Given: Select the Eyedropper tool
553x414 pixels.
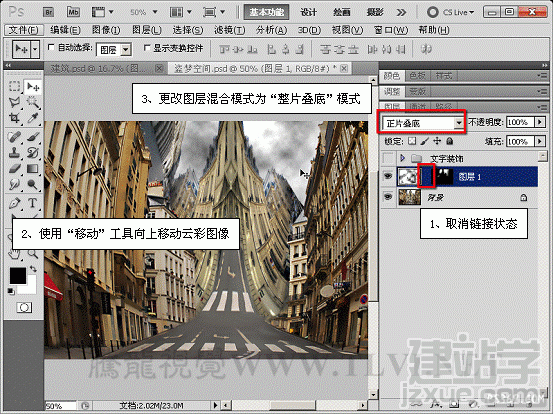Looking at the screenshot, I should tap(33, 118).
